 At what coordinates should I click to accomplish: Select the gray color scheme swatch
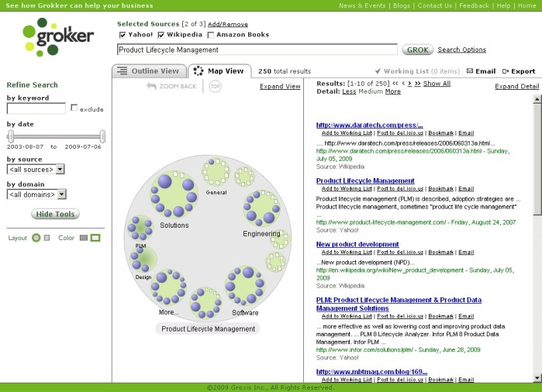(83, 238)
